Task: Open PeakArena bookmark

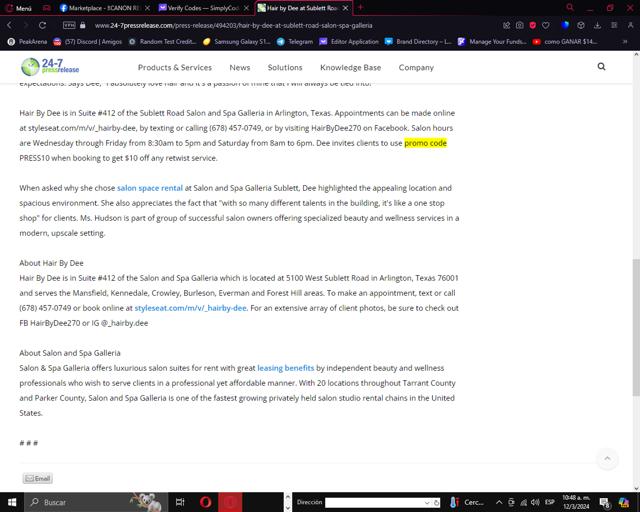Action: coord(27,42)
